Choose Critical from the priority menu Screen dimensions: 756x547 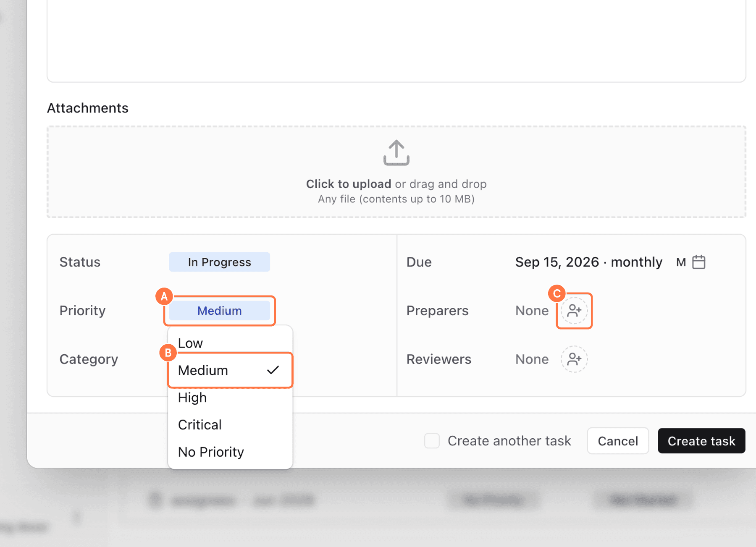pos(230,425)
